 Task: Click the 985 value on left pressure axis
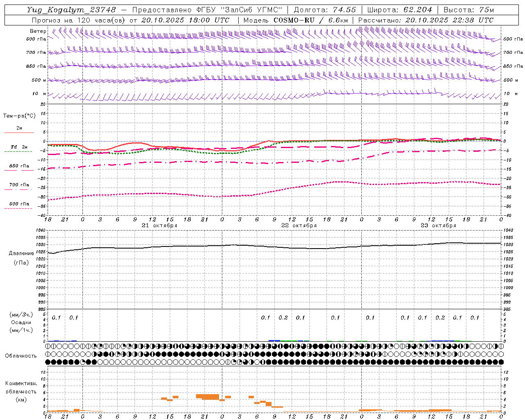(x=42, y=309)
